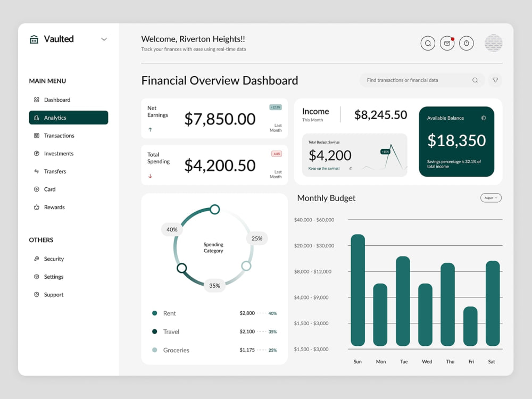Click the Keep up the savings link
Image resolution: width=532 pixels, height=399 pixels.
point(323,168)
